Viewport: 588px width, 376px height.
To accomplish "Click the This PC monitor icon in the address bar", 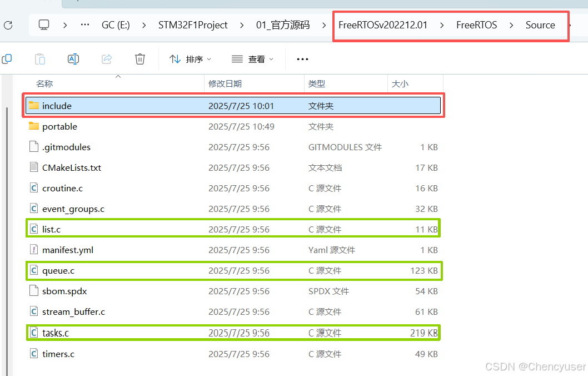I will click(44, 25).
